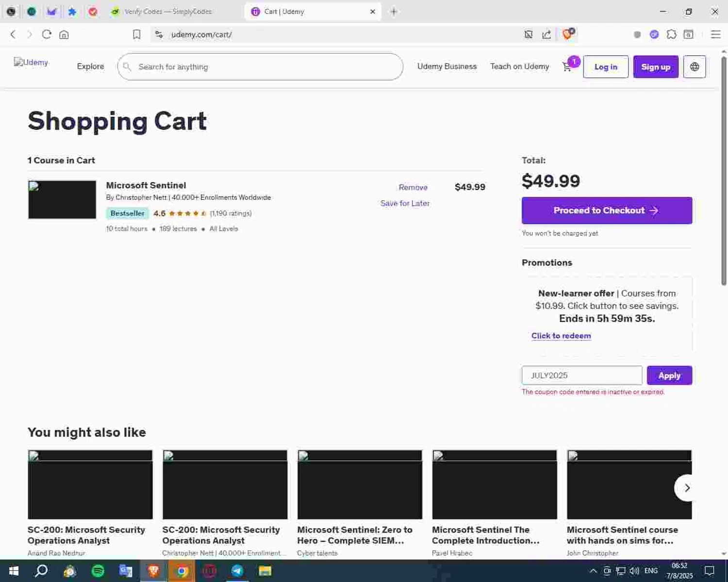Open the pinned red checkmark tab
This screenshot has height=582, width=728.
(93, 12)
